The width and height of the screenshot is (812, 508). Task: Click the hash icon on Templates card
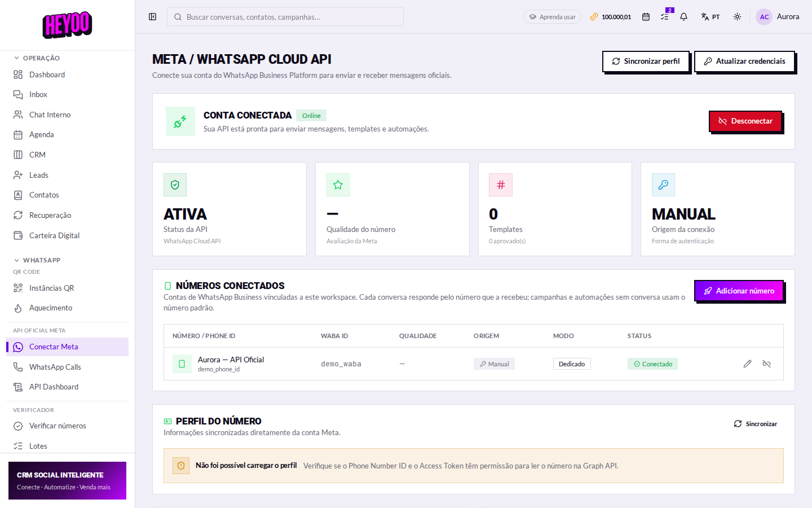pyautogui.click(x=501, y=185)
